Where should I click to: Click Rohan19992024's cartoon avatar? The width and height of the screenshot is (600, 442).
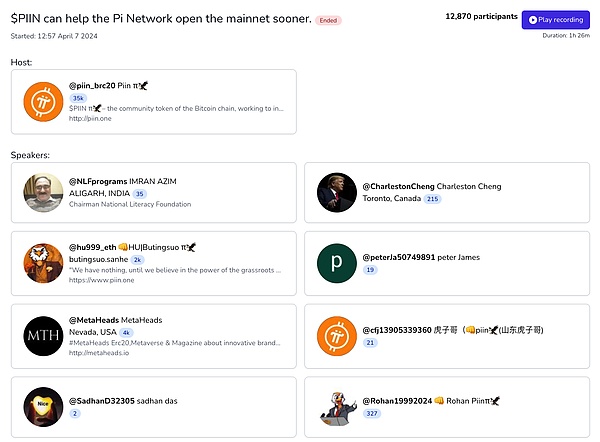coord(337,405)
